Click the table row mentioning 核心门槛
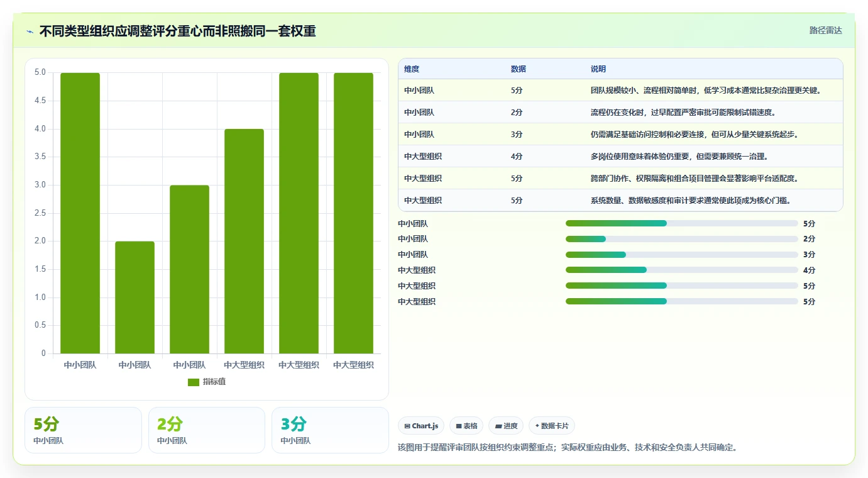868x478 pixels. tap(620, 201)
